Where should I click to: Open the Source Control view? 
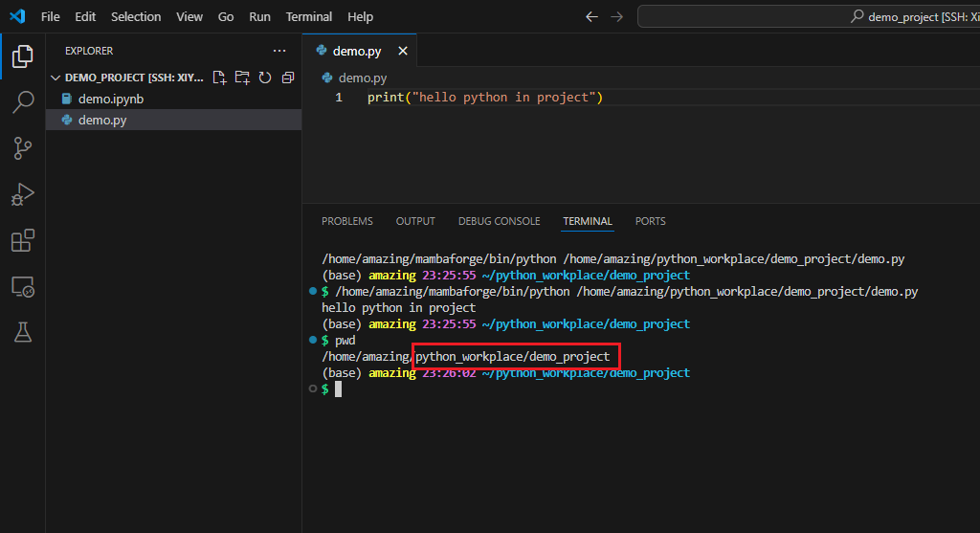click(22, 147)
